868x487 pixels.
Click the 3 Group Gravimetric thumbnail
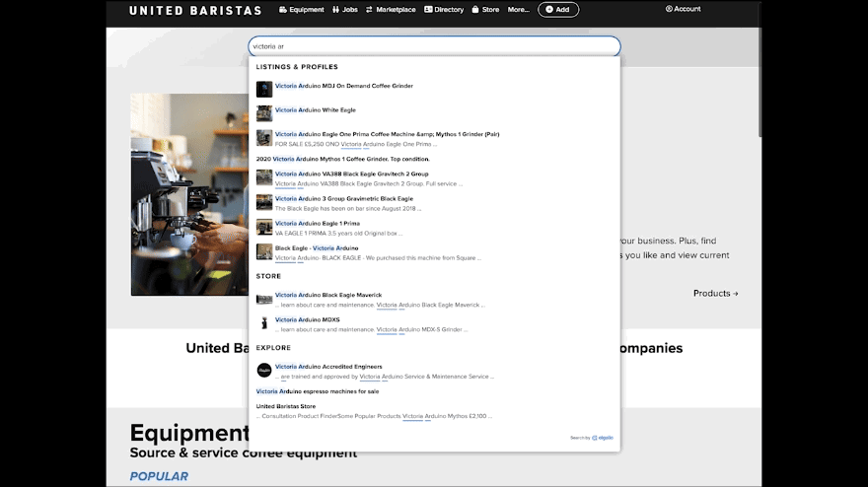(x=264, y=202)
